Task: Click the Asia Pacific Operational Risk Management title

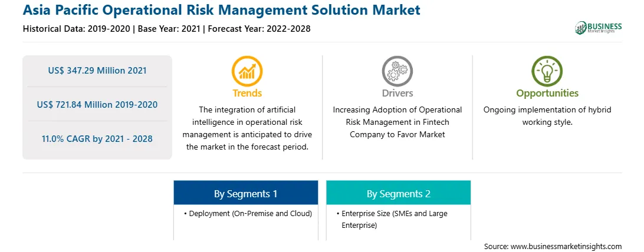Action: click(221, 10)
